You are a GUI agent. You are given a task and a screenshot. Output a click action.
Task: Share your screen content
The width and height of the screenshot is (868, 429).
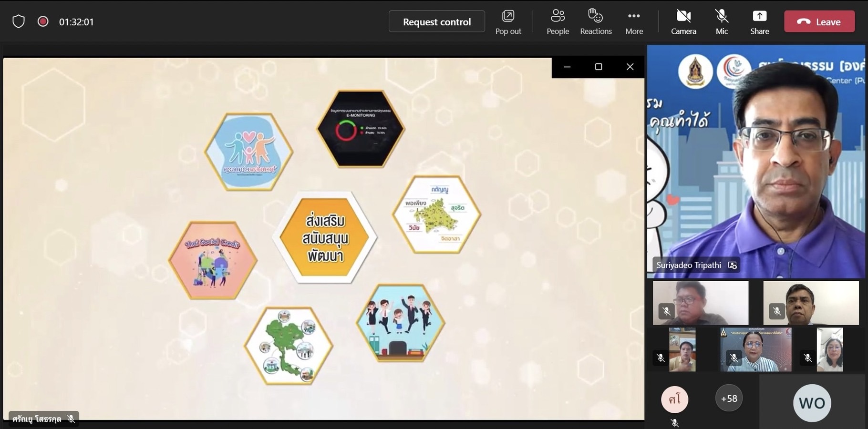click(x=759, y=22)
